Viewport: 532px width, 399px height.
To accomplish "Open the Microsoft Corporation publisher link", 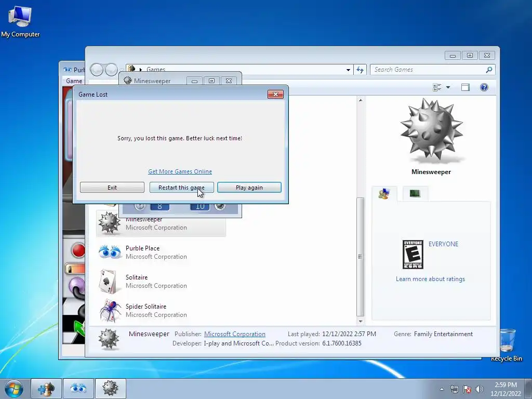I will tap(234, 334).
